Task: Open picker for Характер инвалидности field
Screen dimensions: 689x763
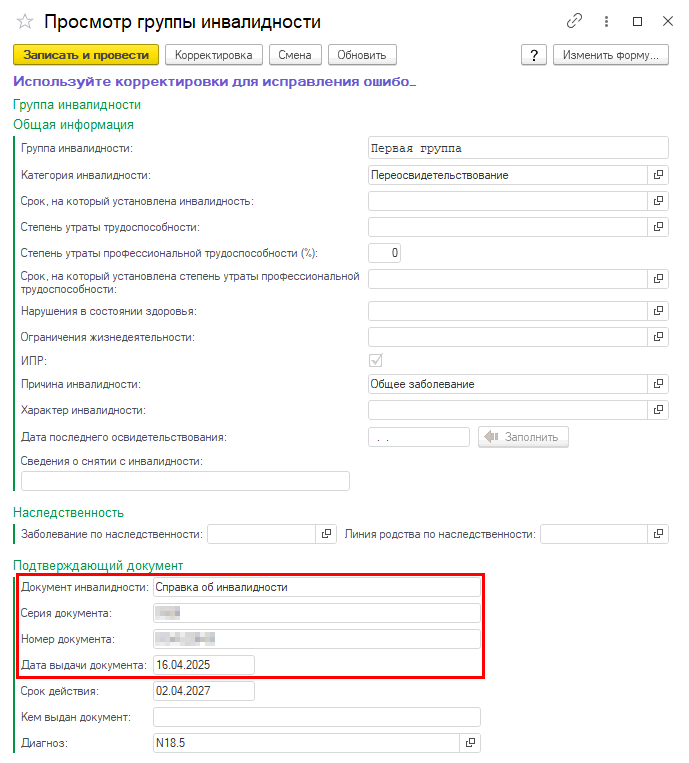Action: 658,410
